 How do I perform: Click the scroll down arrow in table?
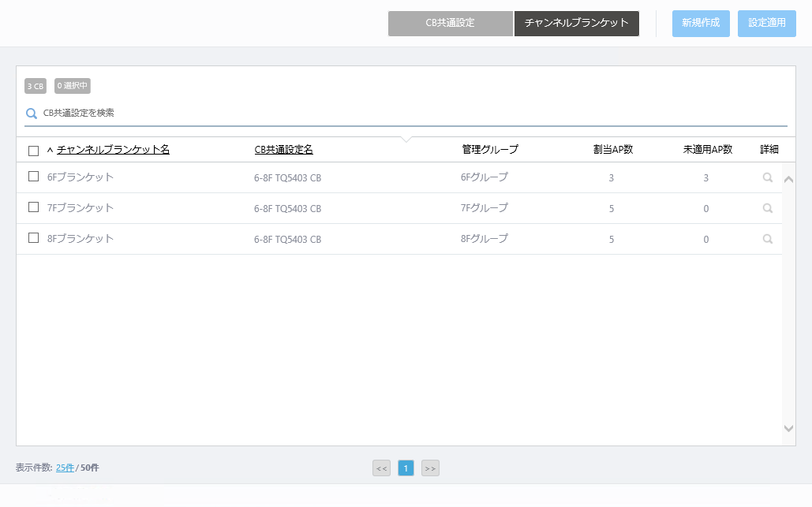pyautogui.click(x=788, y=428)
